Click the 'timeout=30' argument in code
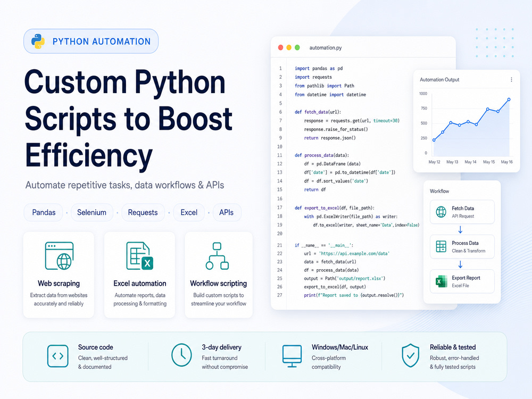 385,121
